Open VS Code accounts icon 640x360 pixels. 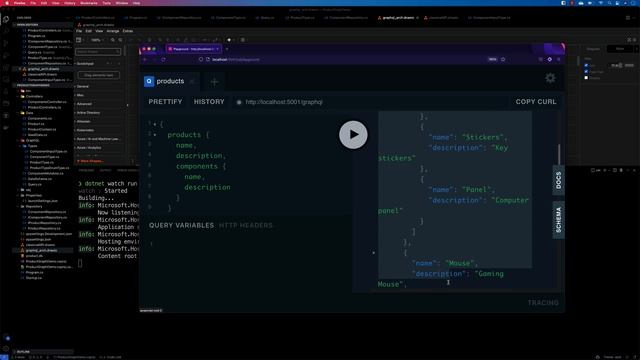click(7, 338)
